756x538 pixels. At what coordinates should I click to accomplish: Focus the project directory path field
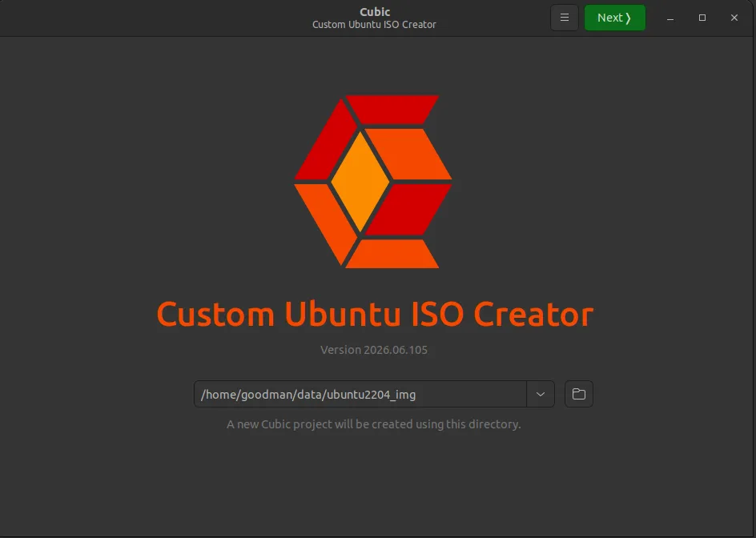360,394
